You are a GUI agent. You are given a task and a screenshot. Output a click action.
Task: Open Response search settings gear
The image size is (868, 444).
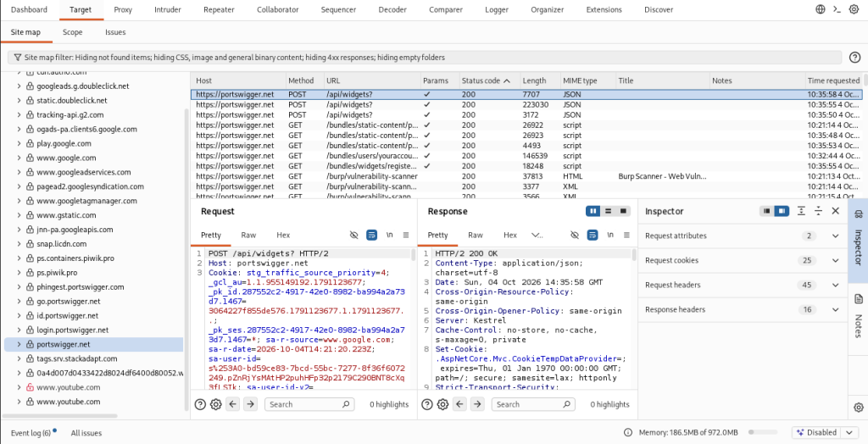[x=442, y=404]
